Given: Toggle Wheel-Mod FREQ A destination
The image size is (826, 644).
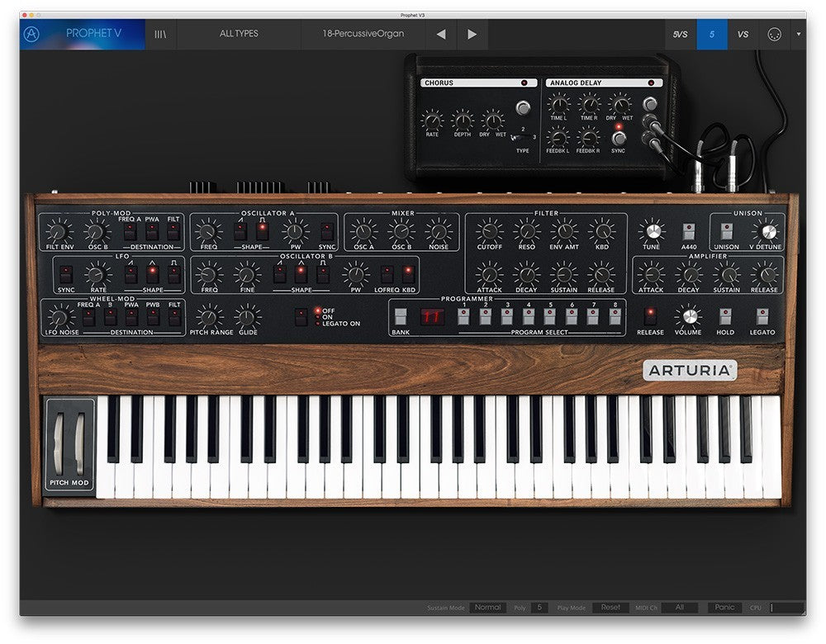Looking at the screenshot, I should coord(88,317).
